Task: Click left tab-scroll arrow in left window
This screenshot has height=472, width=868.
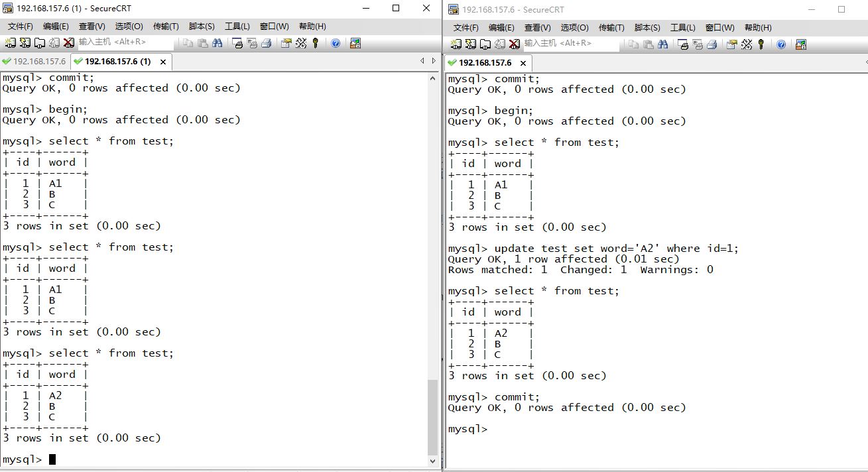Action: (x=422, y=60)
